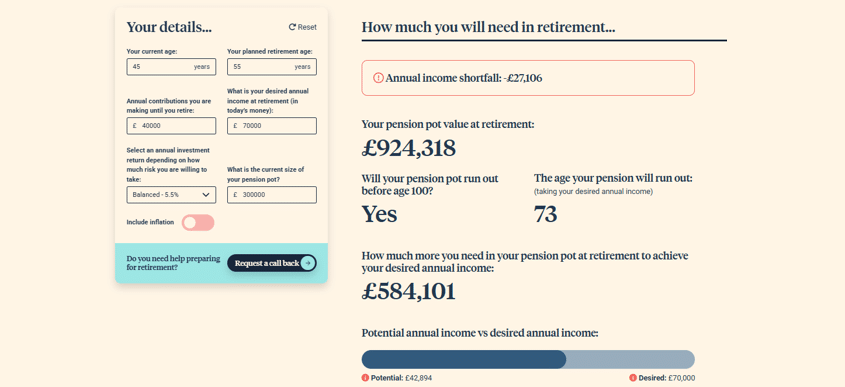Click the £924,318 pension pot value
Viewport: 845px width, 387px height.
point(409,149)
